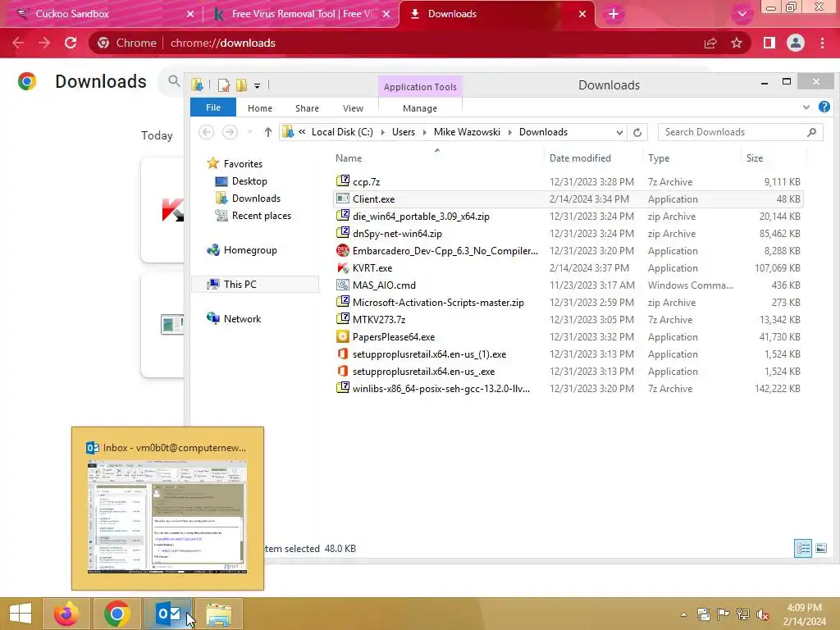The width and height of the screenshot is (840, 630).
Task: Select Local Disk (C:) in breadcrumb
Action: pyautogui.click(x=342, y=132)
